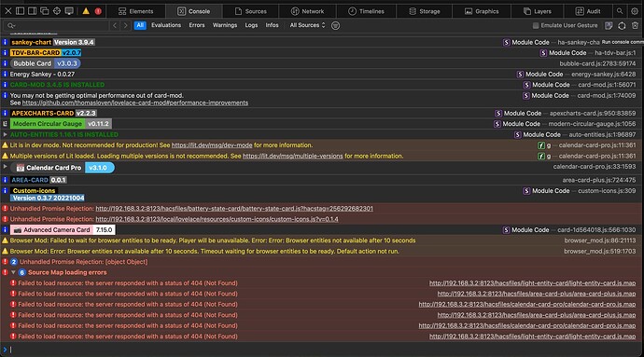Open browser_mod.js:86:21113 source location
The height and width of the screenshot is (357, 644).
coord(600,240)
